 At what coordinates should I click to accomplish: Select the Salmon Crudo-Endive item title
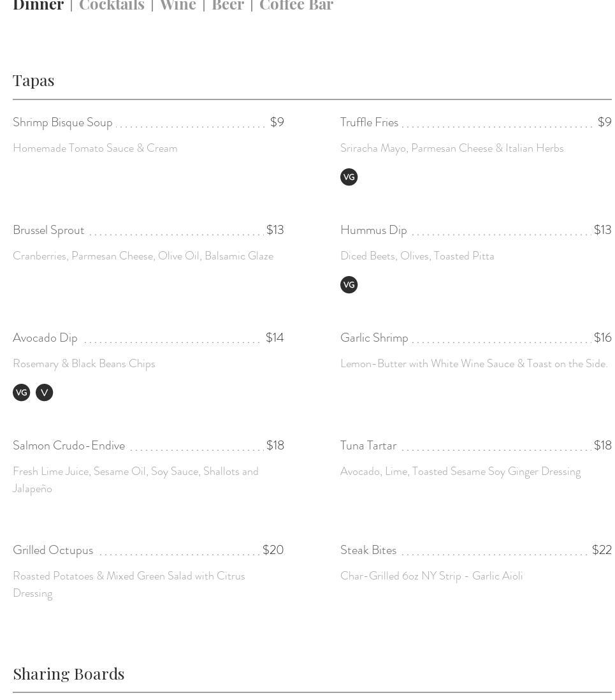point(69,446)
